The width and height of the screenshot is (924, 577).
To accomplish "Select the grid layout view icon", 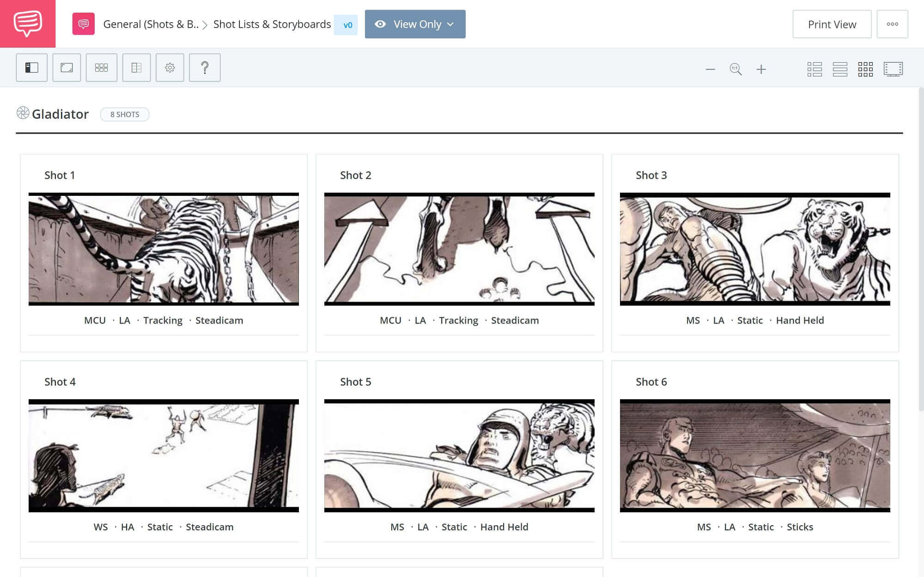I will pos(867,68).
